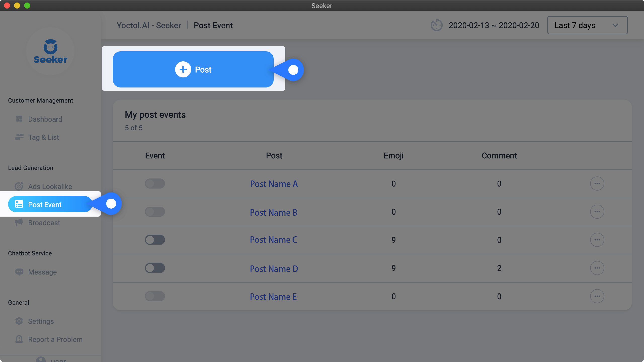Click the Comment column header
Image resolution: width=644 pixels, height=362 pixels.
click(x=499, y=156)
